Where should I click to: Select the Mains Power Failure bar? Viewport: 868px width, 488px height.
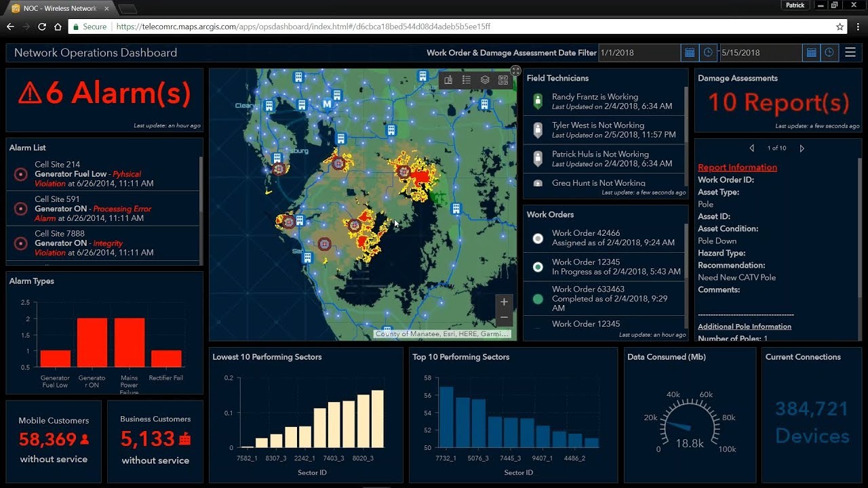click(129, 343)
